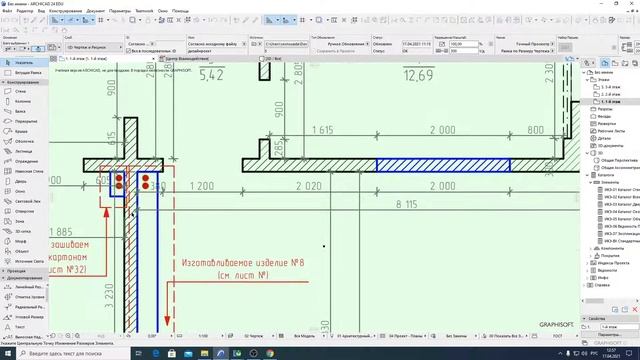Viewport: 640px width, 360px height.
Task: Select the Отверстие opening tool
Action: pyautogui.click(x=24, y=211)
